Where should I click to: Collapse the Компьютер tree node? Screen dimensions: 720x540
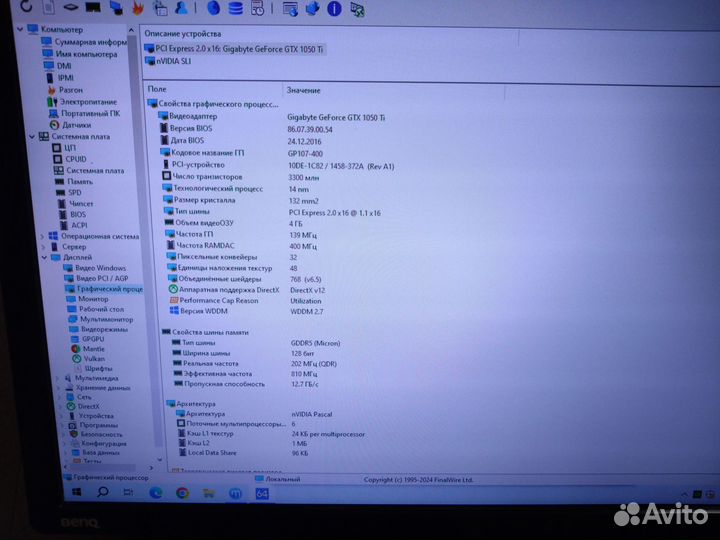click(17, 30)
